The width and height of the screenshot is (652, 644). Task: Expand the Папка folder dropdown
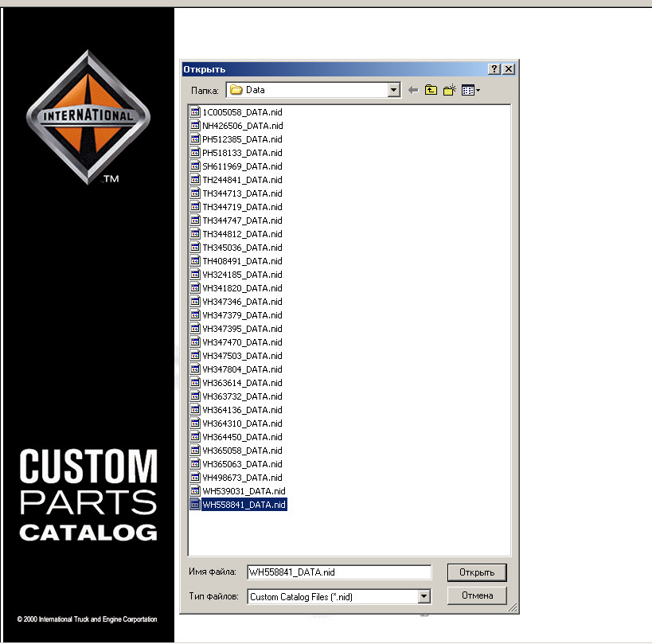[x=393, y=90]
